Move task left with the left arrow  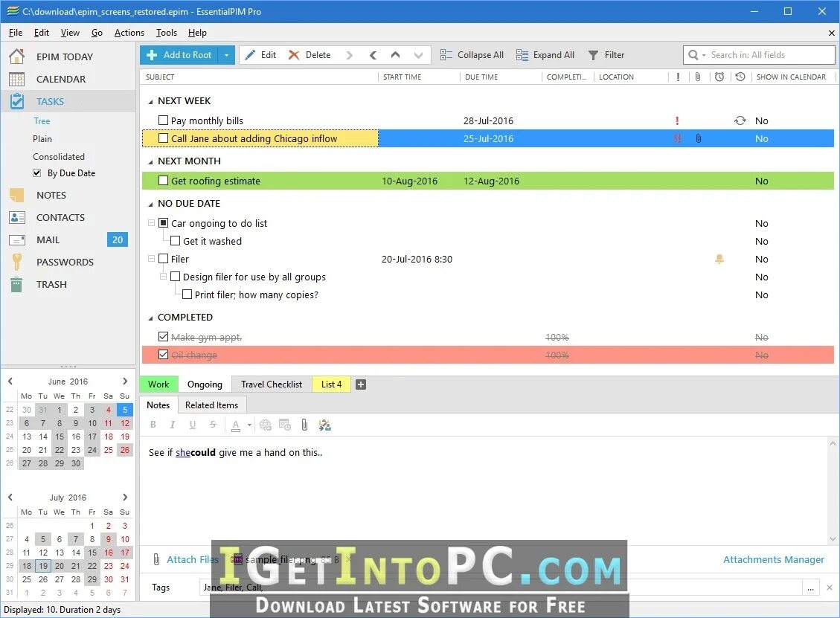373,54
